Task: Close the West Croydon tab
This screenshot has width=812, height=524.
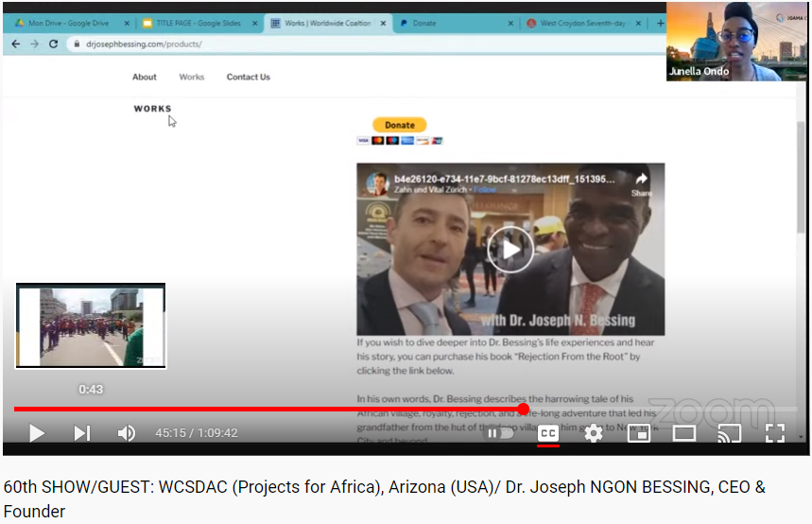Action: 638,24
